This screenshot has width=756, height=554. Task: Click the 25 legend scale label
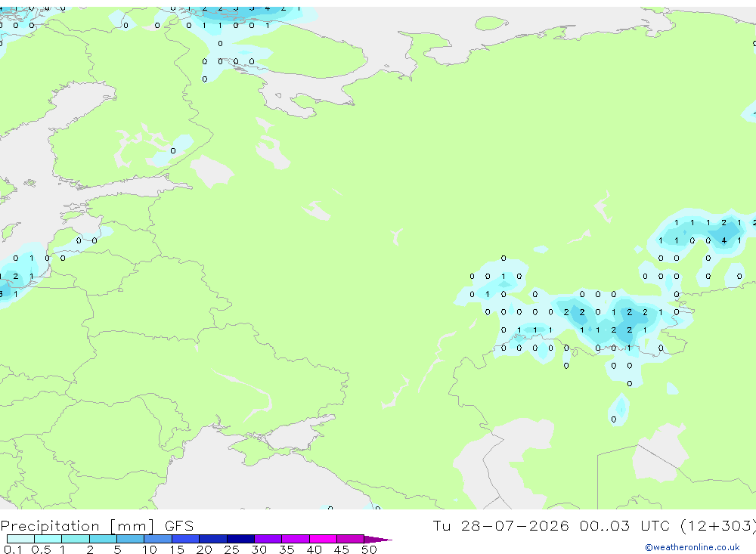[x=232, y=549]
